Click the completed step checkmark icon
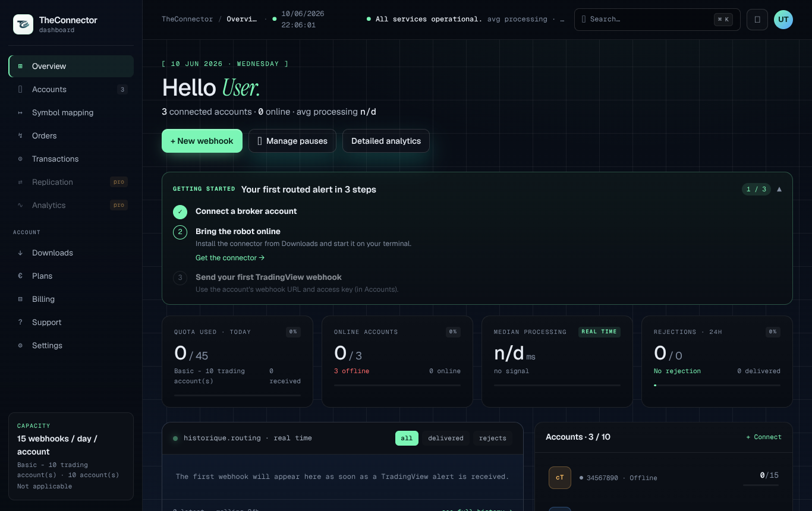The height and width of the screenshot is (511, 812). point(180,212)
